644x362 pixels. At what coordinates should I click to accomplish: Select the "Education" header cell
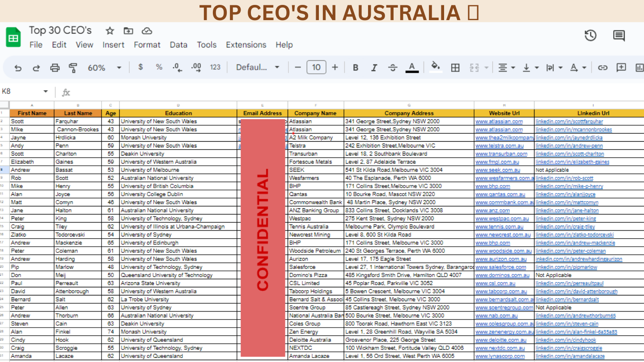point(178,114)
